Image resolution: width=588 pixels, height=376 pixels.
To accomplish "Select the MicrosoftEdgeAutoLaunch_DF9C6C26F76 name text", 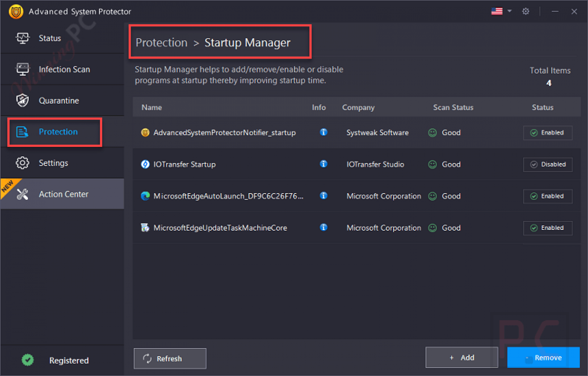I will (x=229, y=196).
